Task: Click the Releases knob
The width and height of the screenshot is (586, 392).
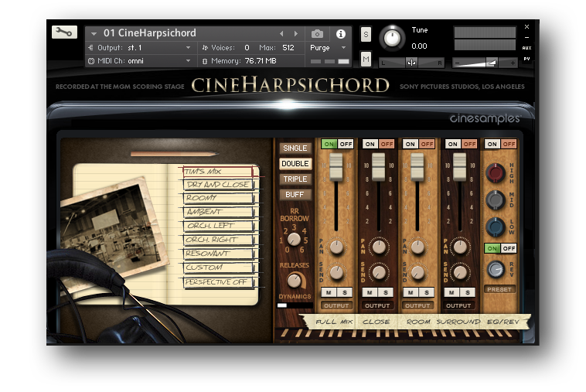Action: tap(295, 280)
